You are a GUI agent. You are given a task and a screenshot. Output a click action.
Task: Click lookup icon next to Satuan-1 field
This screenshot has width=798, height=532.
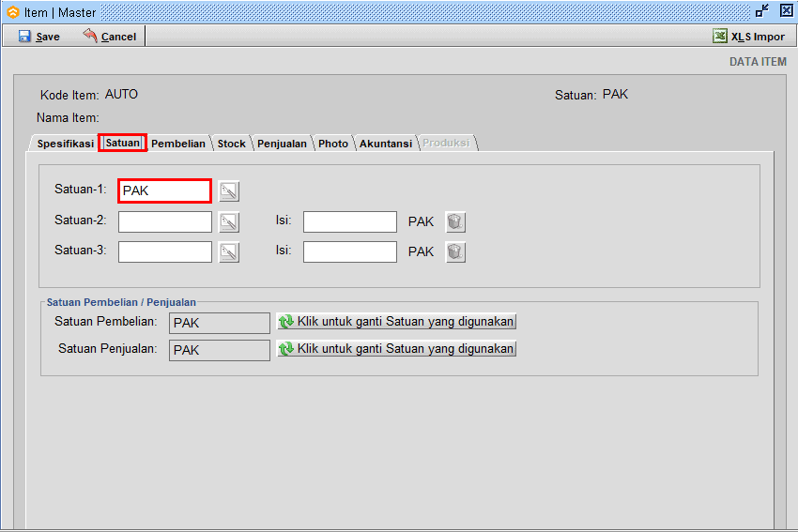click(x=229, y=191)
